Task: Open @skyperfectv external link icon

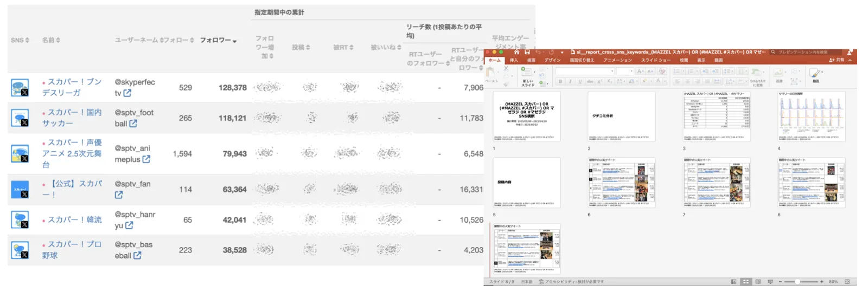Action: (x=127, y=93)
